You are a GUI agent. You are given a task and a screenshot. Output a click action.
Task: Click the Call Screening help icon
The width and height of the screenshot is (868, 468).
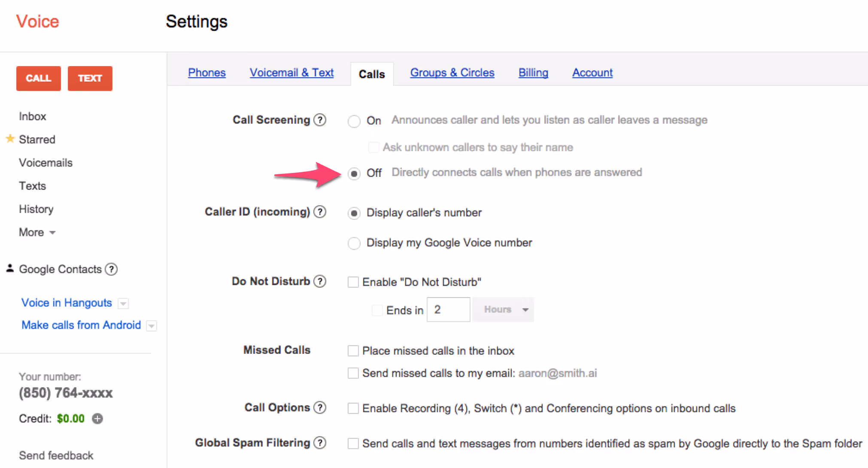click(x=320, y=120)
